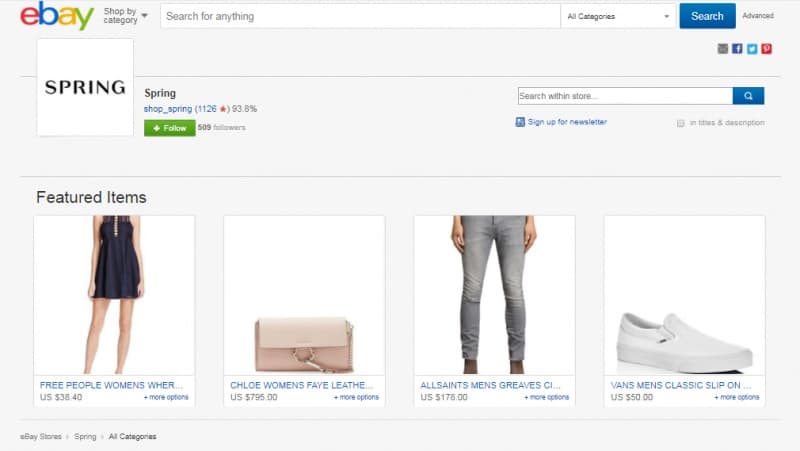Image resolution: width=800 pixels, height=451 pixels.
Task: Open FREE PEOPLE WOMENS WHER... listing title
Action: point(111,385)
